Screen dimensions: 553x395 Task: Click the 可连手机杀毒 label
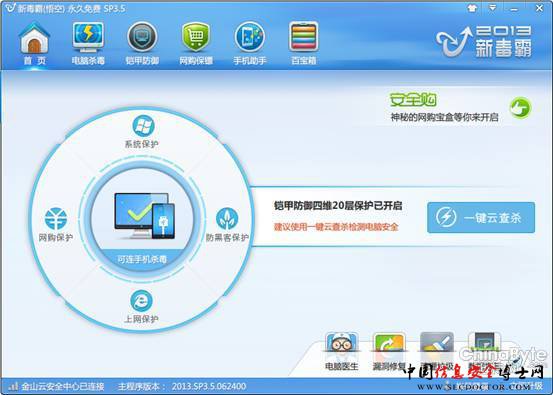pyautogui.click(x=142, y=260)
